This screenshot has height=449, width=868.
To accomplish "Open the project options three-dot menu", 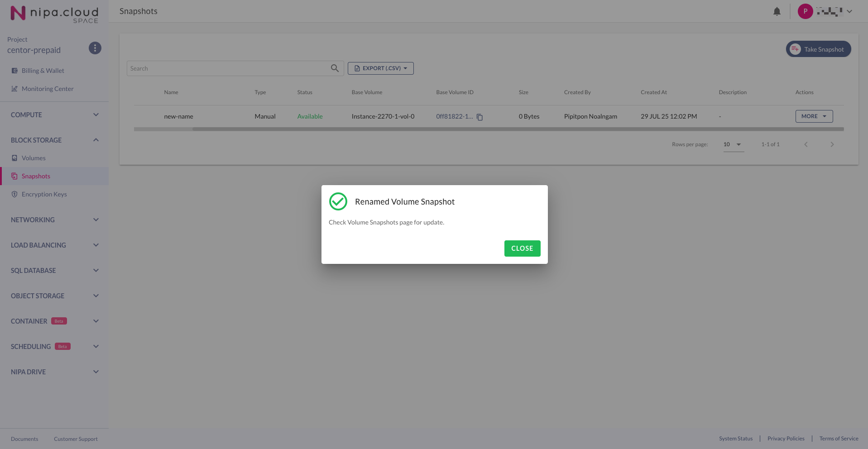I will click(95, 48).
